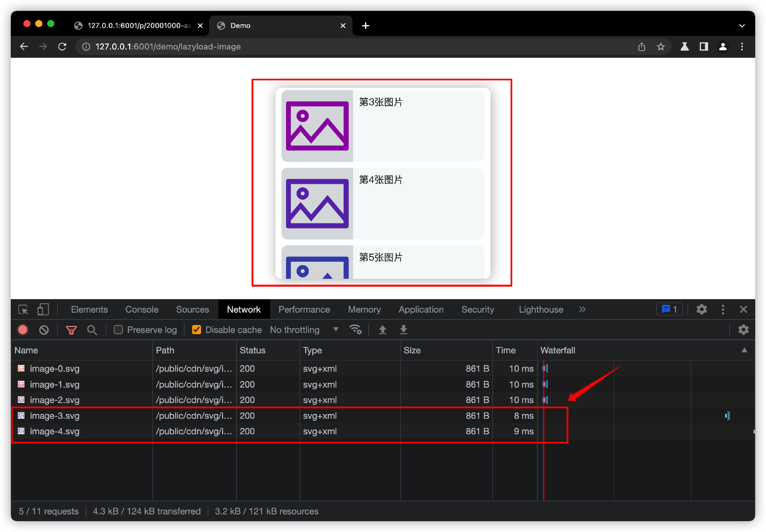Open DevTools settings gear
The height and width of the screenshot is (532, 766).
[x=701, y=309]
